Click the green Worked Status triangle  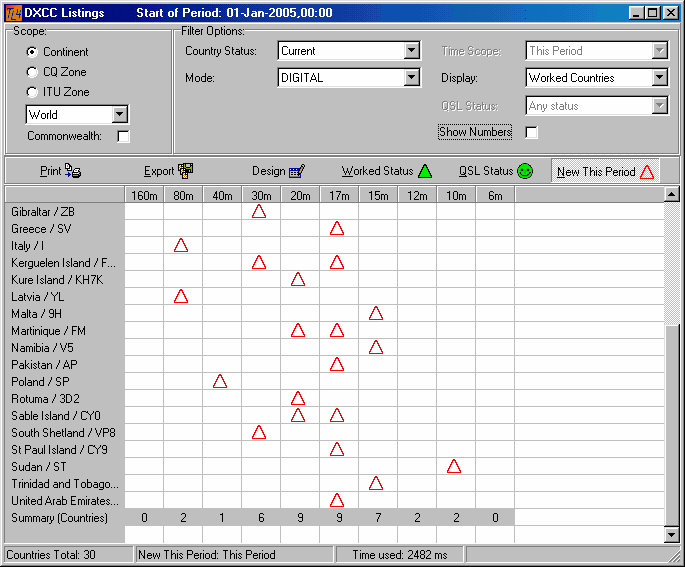(x=425, y=171)
